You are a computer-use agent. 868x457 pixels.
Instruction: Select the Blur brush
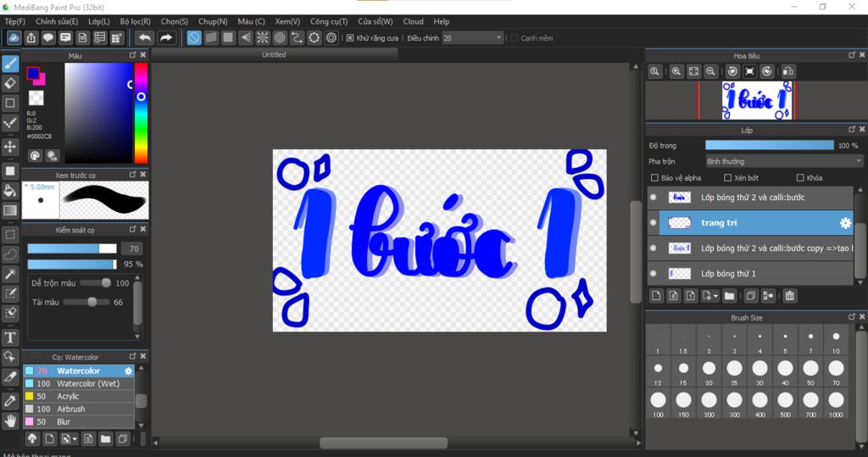point(79,421)
